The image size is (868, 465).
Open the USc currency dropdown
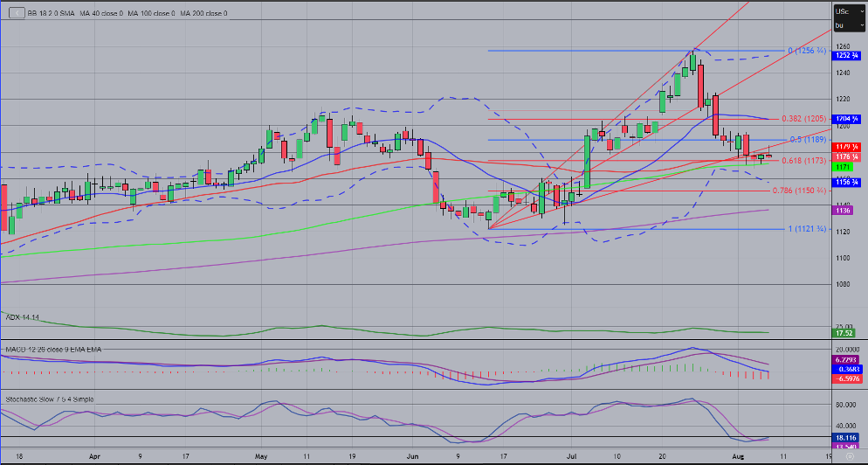pyautogui.click(x=848, y=11)
